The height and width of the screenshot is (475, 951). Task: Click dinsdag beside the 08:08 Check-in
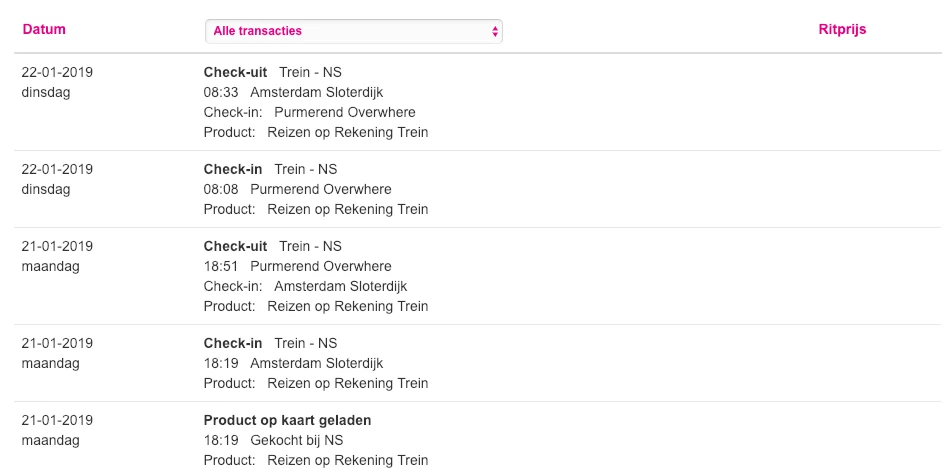coord(46,189)
